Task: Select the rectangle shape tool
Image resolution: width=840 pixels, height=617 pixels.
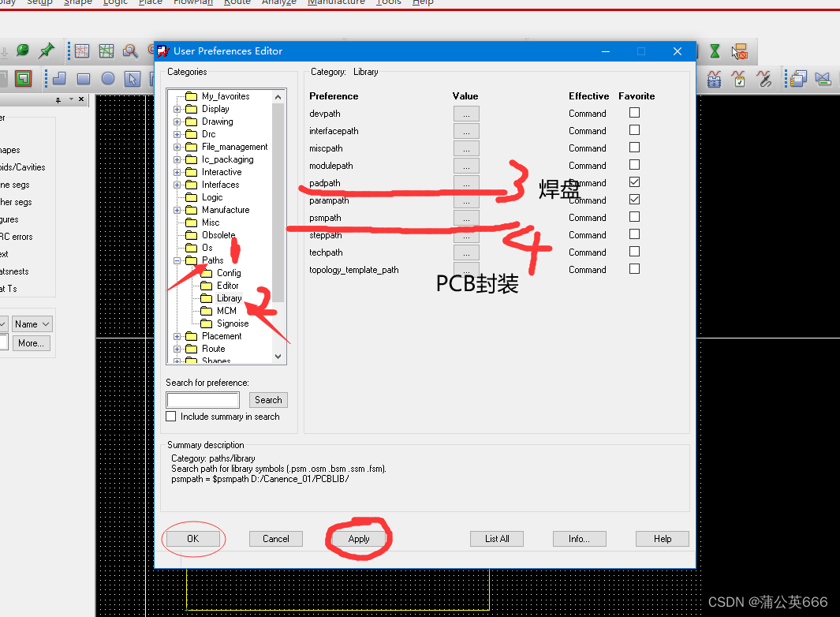Action: tap(84, 78)
